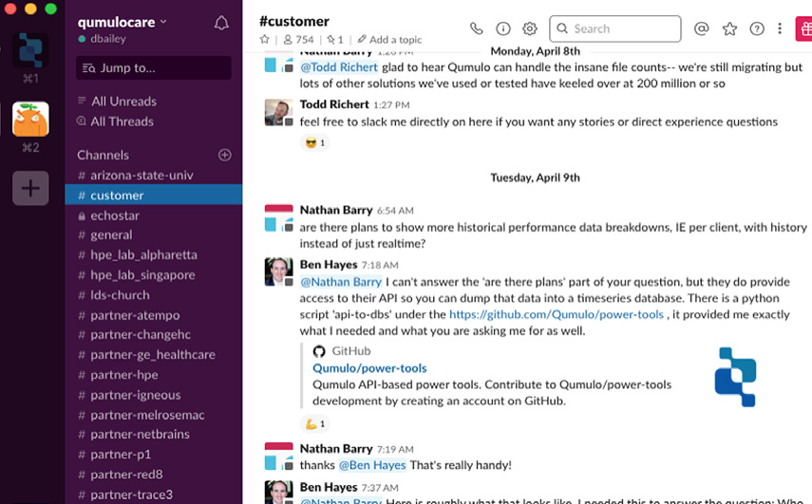Open Todd Richert's profile name at 1:27 PM

334,104
